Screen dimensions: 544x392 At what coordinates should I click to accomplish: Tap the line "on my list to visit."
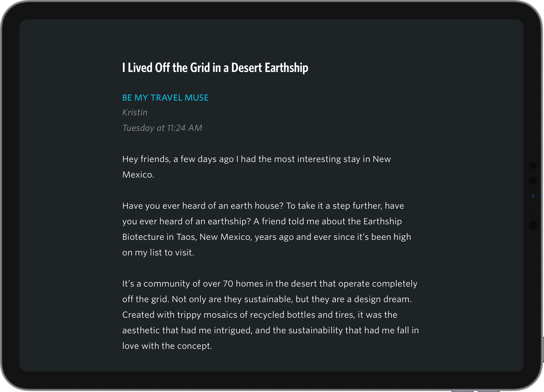158,252
